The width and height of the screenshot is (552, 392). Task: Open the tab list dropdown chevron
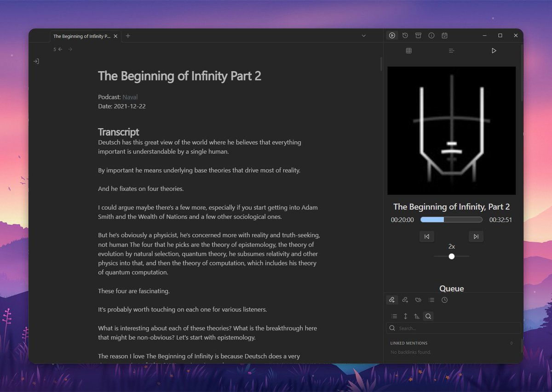pos(363,35)
